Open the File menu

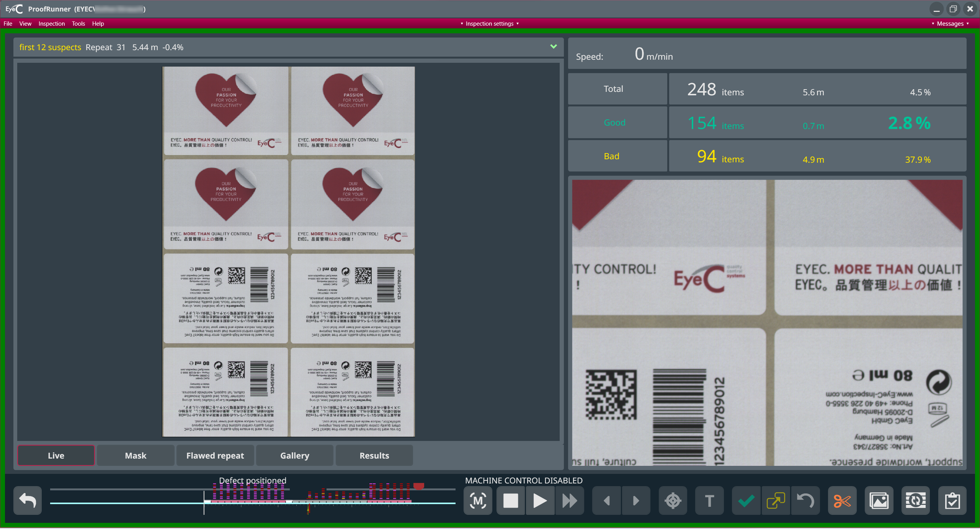pos(8,24)
